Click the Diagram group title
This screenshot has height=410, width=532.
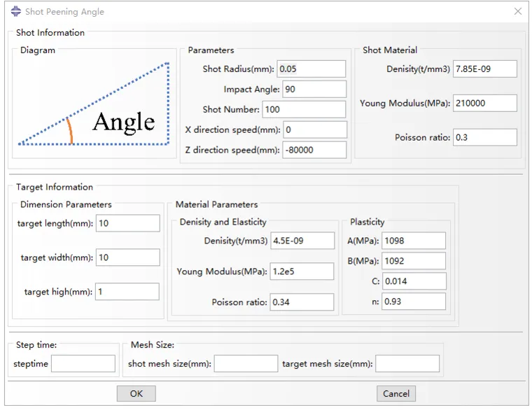point(37,50)
